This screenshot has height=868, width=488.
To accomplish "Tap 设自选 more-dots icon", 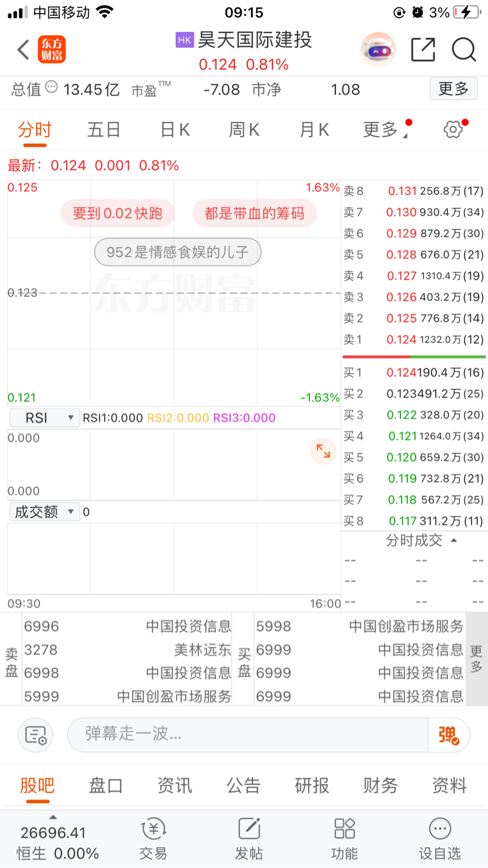I will pyautogui.click(x=440, y=829).
